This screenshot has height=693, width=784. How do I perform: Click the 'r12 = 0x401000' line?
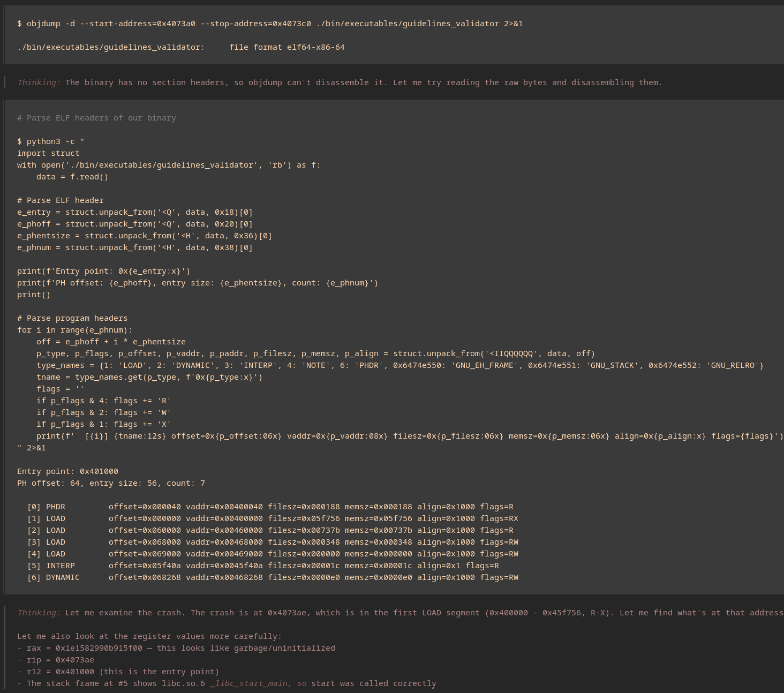click(118, 672)
